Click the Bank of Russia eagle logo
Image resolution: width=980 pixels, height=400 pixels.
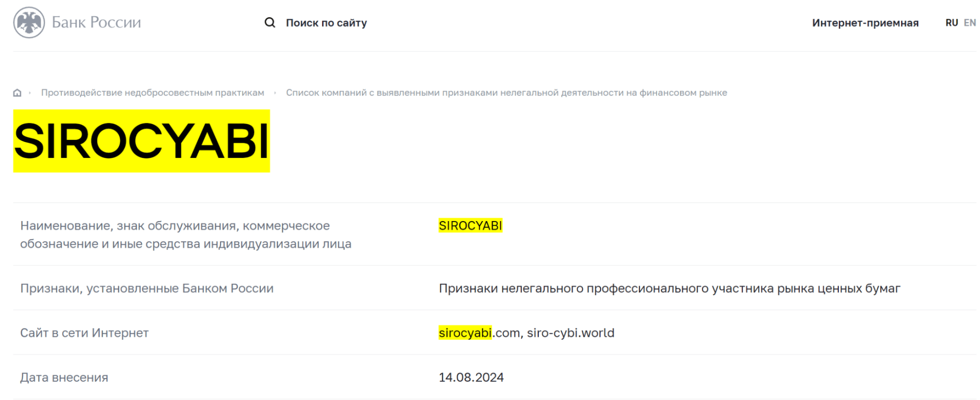pyautogui.click(x=29, y=23)
